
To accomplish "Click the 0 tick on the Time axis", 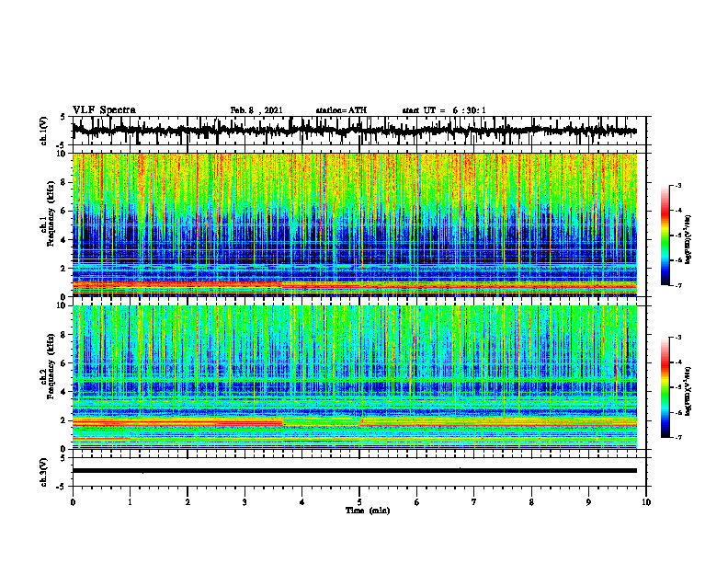I will click(73, 502).
